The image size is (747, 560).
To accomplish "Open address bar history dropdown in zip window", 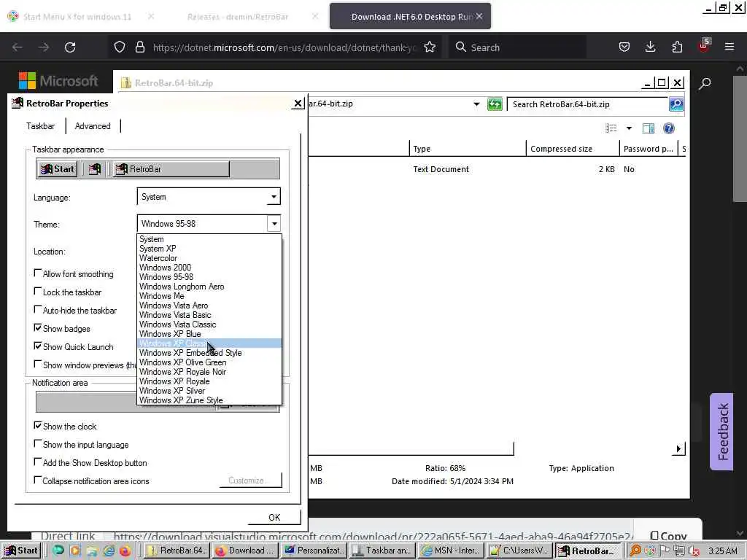I will click(x=476, y=104).
